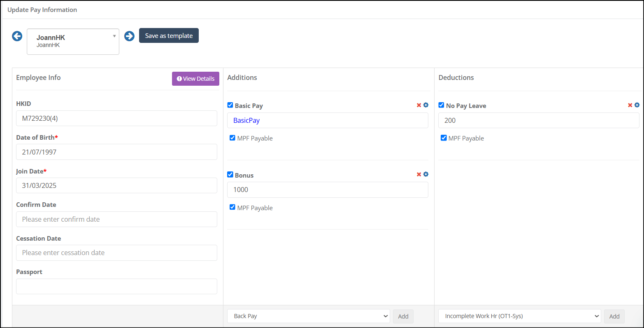Screen dimensions: 644x328
Task: Click the HKID input field
Action: (x=116, y=118)
